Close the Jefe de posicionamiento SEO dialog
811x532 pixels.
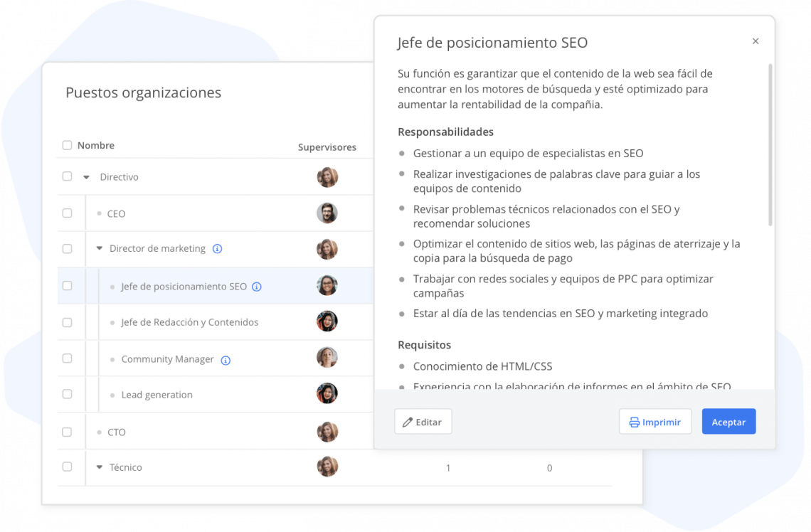[755, 41]
